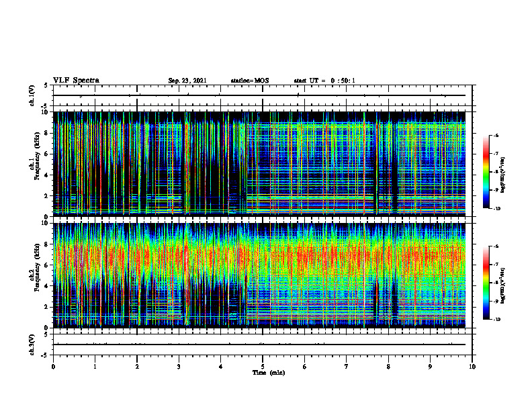Click the "ch.1(V)" axis label
The width and height of the screenshot is (532, 411).
point(32,95)
